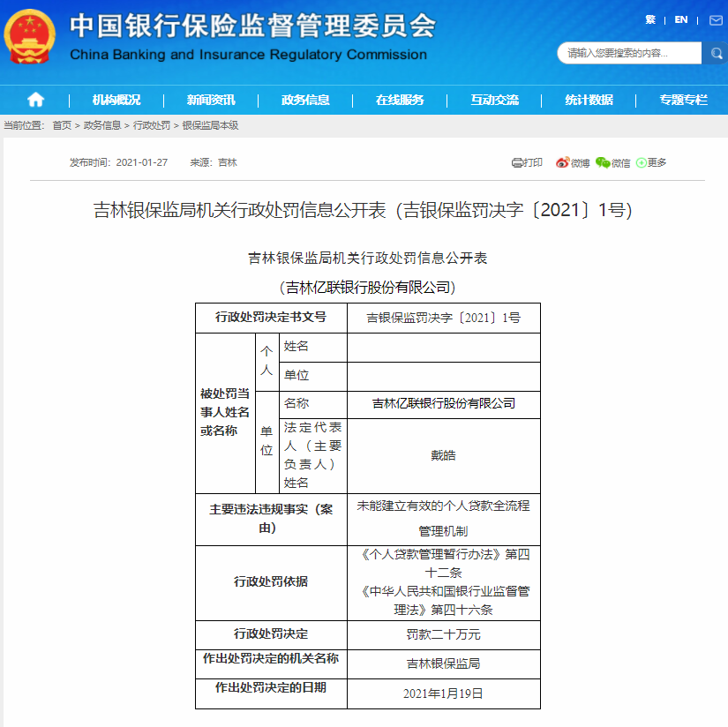728x727 pixels.
Task: Open the 新闻资讯 menu
Action: pos(211,100)
